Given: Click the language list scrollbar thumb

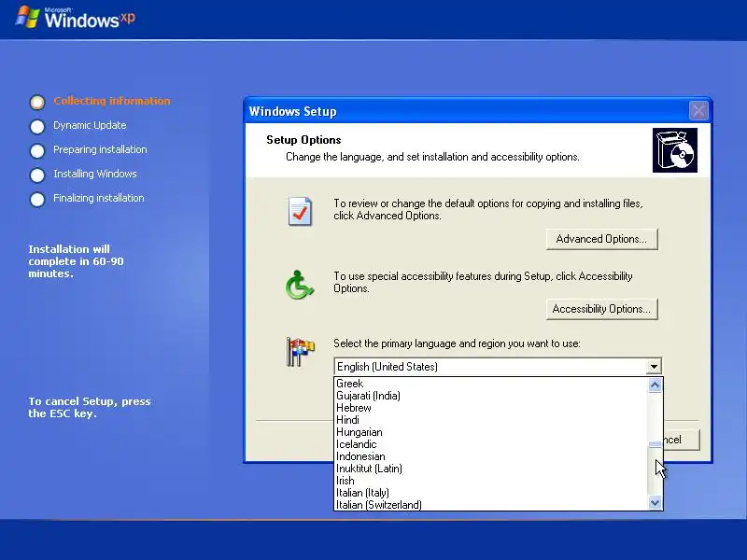Looking at the screenshot, I should coord(655,444).
